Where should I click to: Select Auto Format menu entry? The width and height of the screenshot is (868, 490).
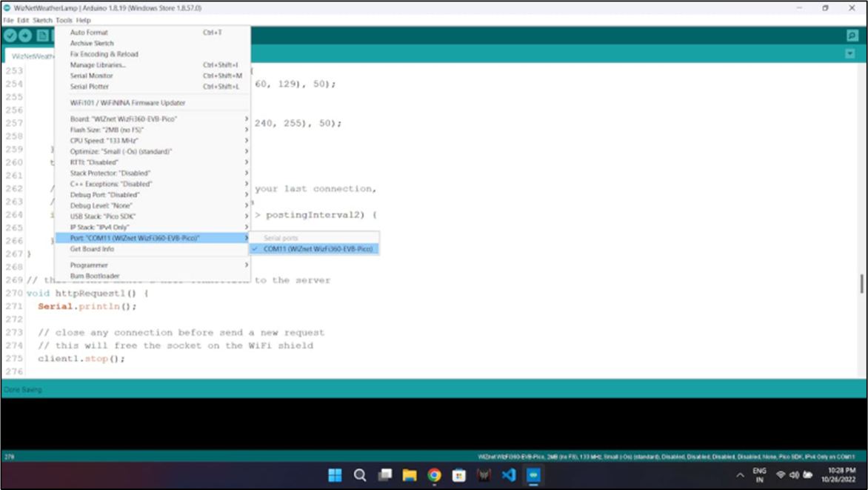click(153, 32)
